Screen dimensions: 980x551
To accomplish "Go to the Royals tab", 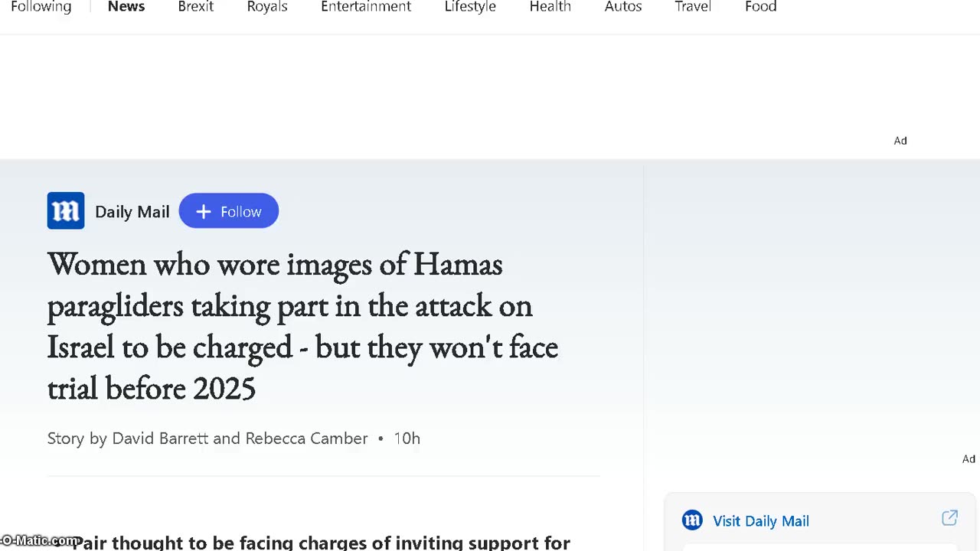I will tap(267, 7).
